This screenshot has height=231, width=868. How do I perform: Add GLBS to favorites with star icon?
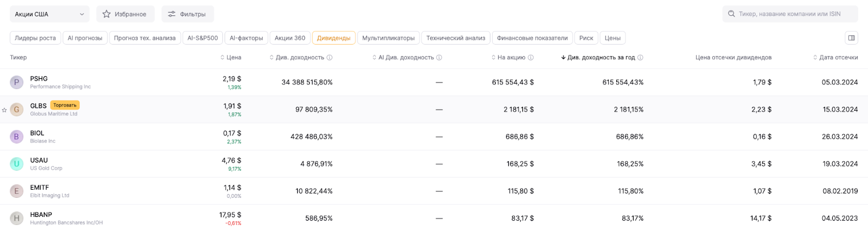[x=4, y=110]
